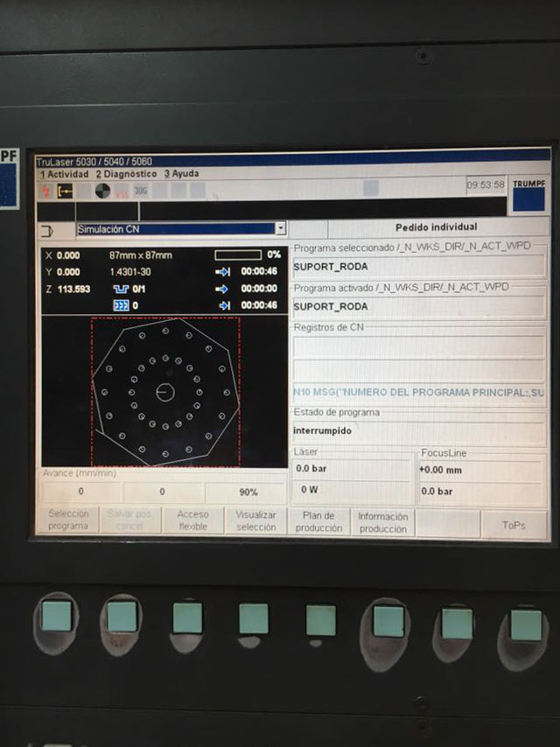This screenshot has width=560, height=747.
Task: Click the elapsed time arrow icon beside 00:00:00
Action: [221, 289]
